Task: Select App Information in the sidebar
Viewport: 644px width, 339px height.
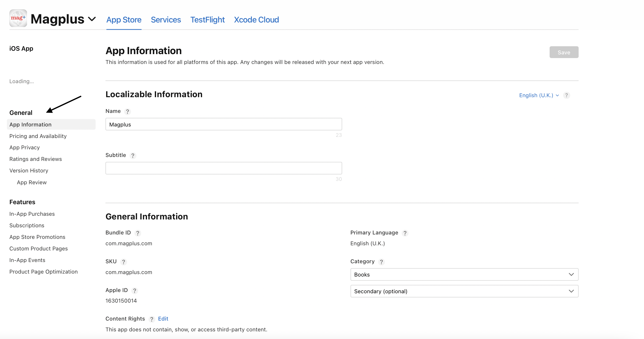Action: tap(51, 124)
